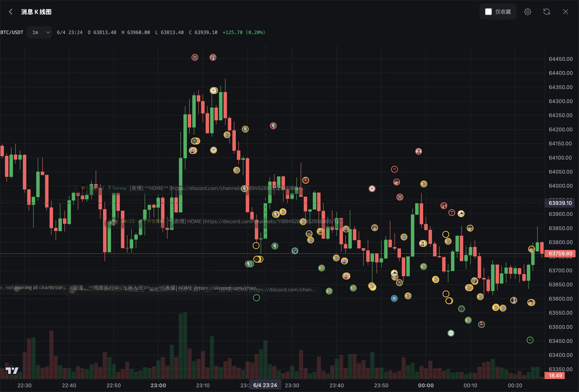Click the 23:00 time axis label
Screen dimensions: 579x392
coord(158,385)
